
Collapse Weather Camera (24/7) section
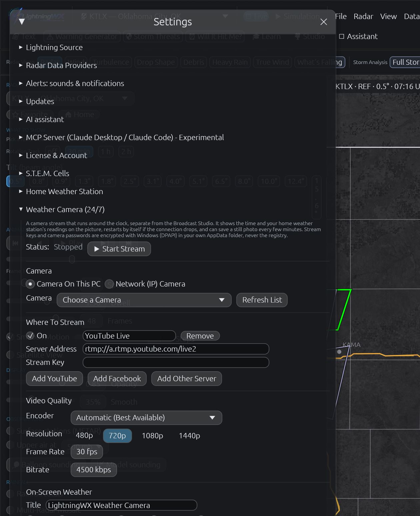click(62, 209)
